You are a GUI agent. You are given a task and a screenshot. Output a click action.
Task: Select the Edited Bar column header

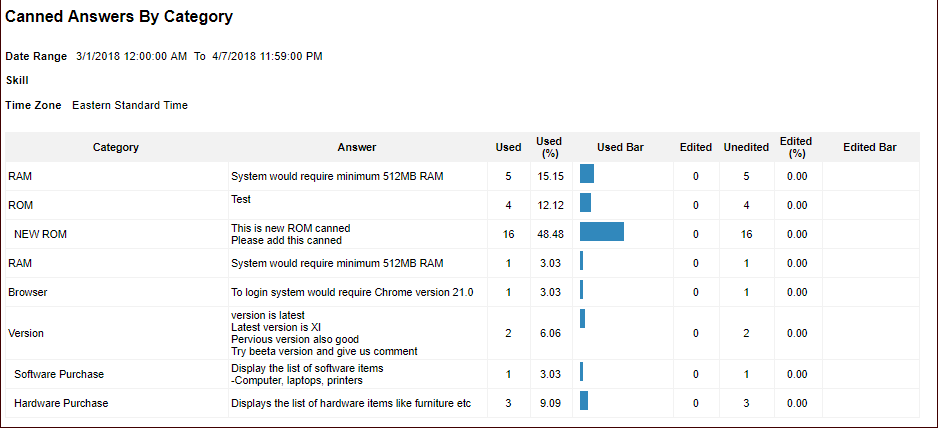[x=870, y=147]
